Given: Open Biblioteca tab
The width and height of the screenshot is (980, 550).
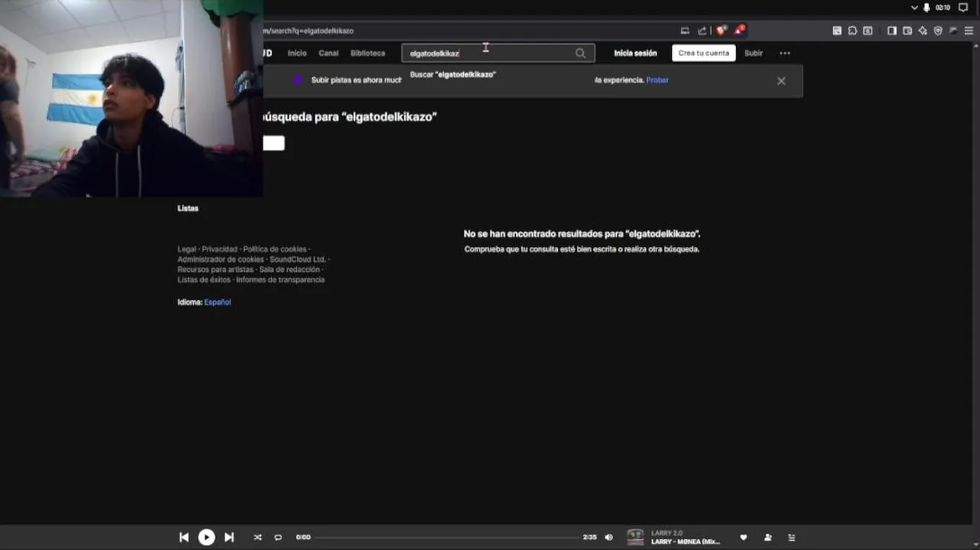Looking at the screenshot, I should pyautogui.click(x=368, y=53).
